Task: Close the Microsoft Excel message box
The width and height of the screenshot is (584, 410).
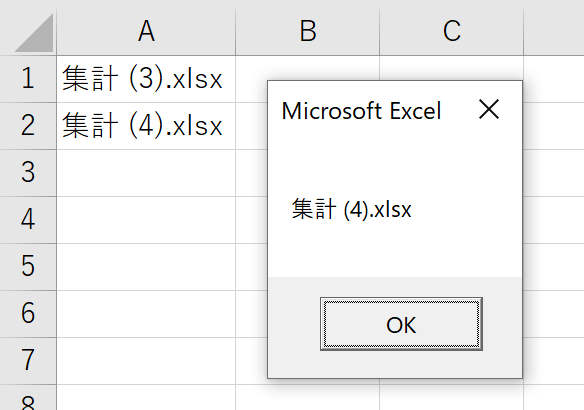Action: point(489,109)
